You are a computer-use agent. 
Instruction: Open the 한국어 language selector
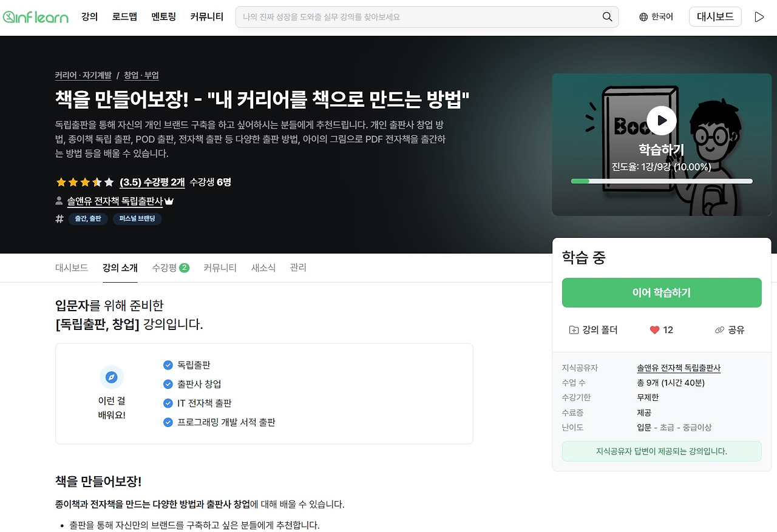tap(656, 17)
